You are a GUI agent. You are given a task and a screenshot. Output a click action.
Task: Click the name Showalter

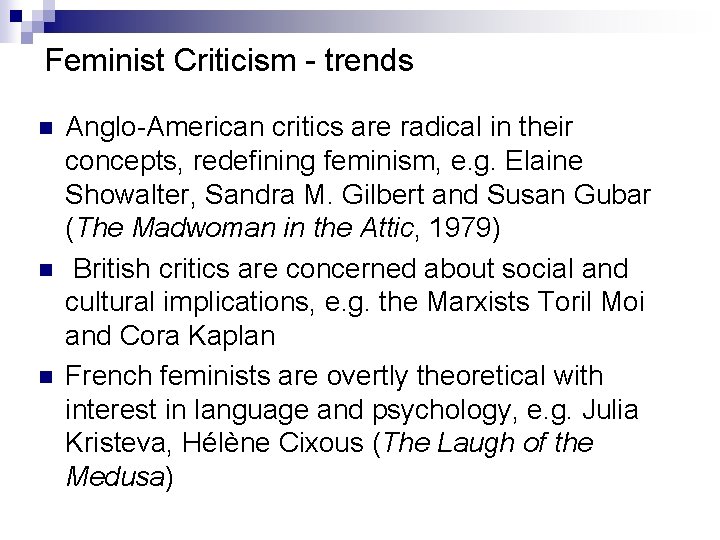[x=127, y=194]
